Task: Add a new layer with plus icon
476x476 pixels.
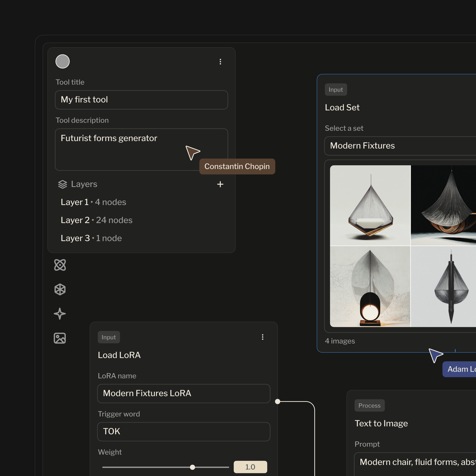Action: tap(220, 184)
